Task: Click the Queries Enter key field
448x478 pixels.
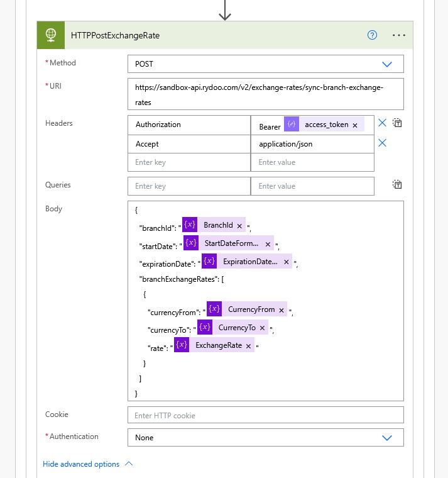Action: pos(189,186)
